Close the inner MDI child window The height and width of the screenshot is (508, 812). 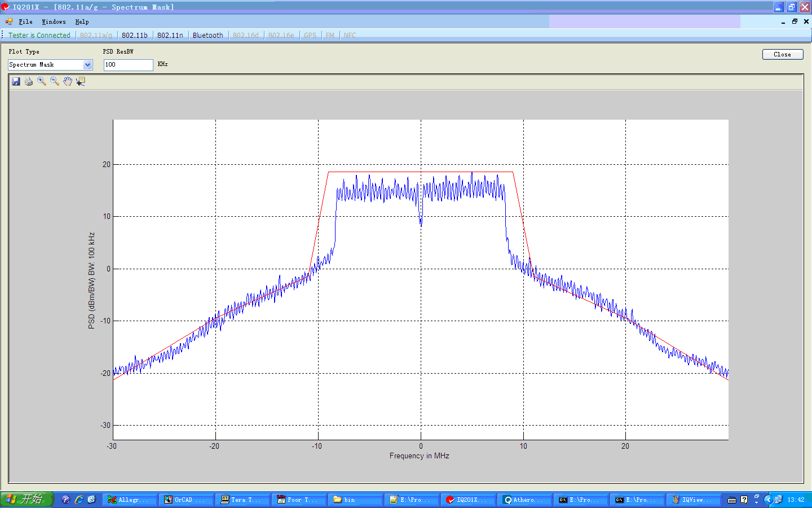[806, 21]
